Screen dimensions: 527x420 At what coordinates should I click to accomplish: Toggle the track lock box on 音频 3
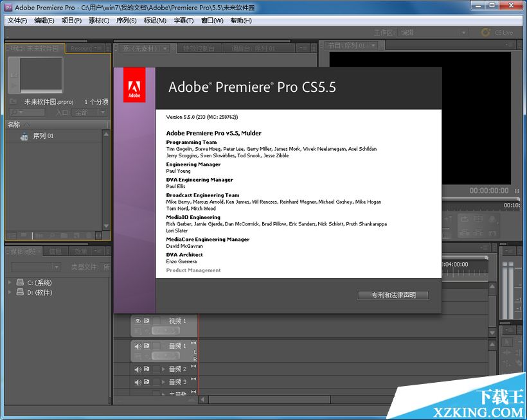pyautogui.click(x=156, y=382)
